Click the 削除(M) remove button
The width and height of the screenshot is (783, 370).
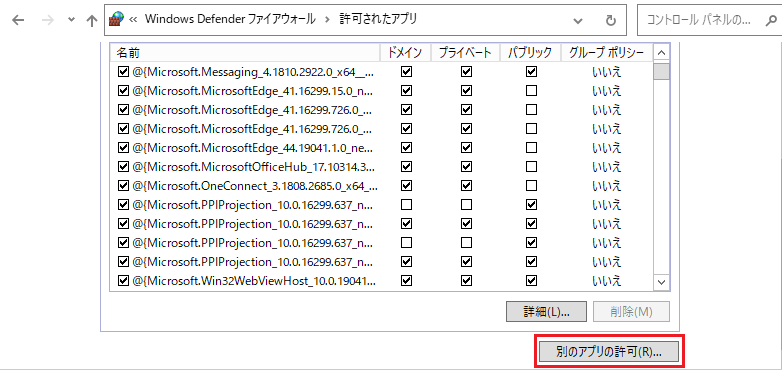pyautogui.click(x=631, y=312)
